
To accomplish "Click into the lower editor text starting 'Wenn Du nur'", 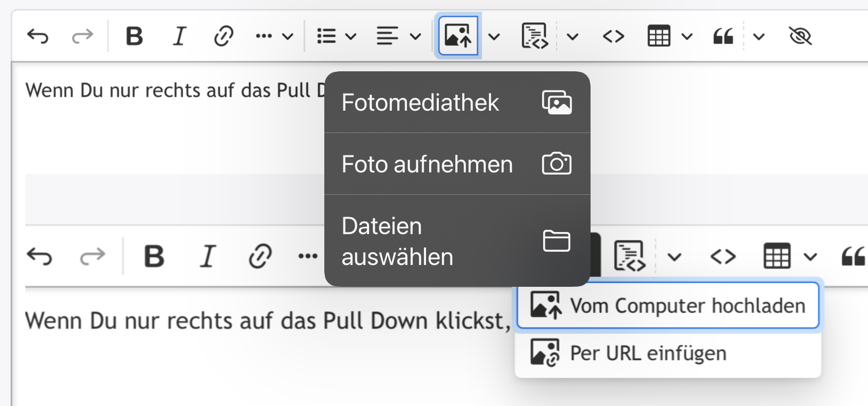I will pos(266,321).
